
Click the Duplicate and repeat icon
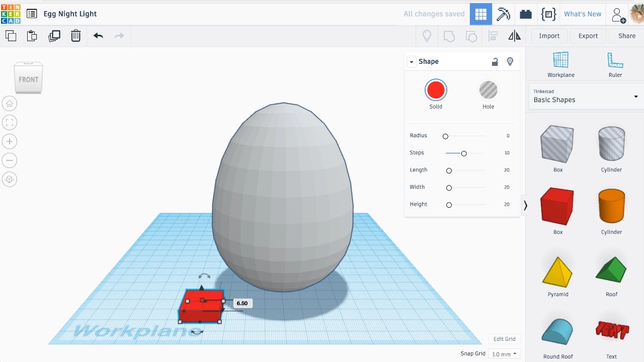(x=54, y=36)
